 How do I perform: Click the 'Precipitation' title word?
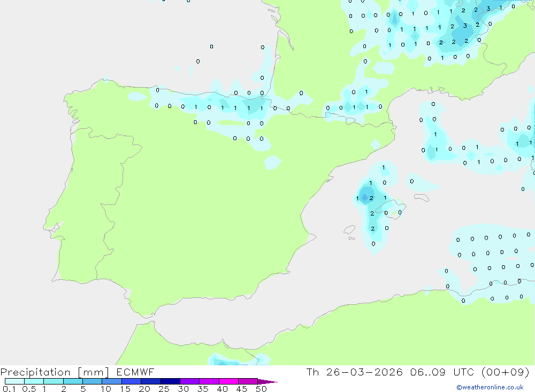(35, 372)
